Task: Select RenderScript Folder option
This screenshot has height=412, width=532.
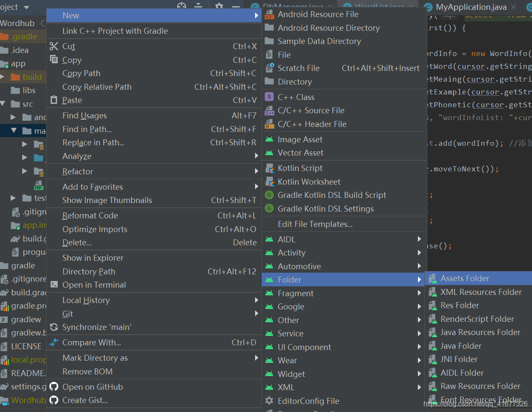Action: [479, 319]
